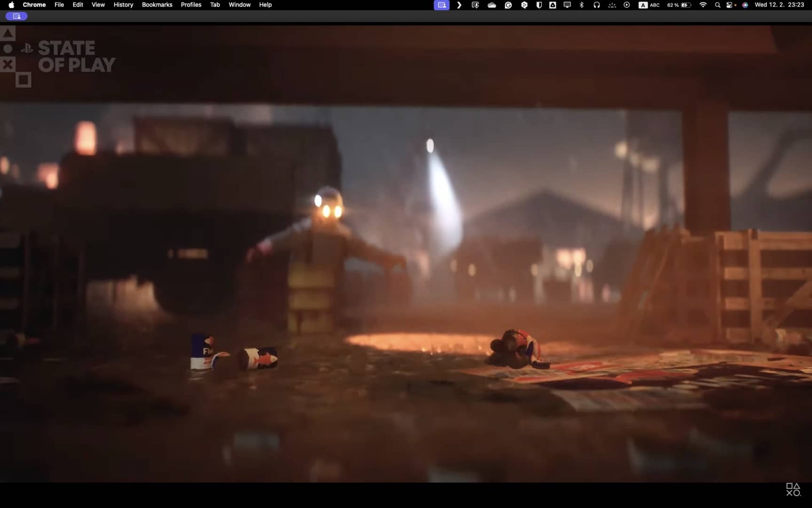This screenshot has height=508, width=812.
Task: Open the View menu
Action: pyautogui.click(x=98, y=5)
